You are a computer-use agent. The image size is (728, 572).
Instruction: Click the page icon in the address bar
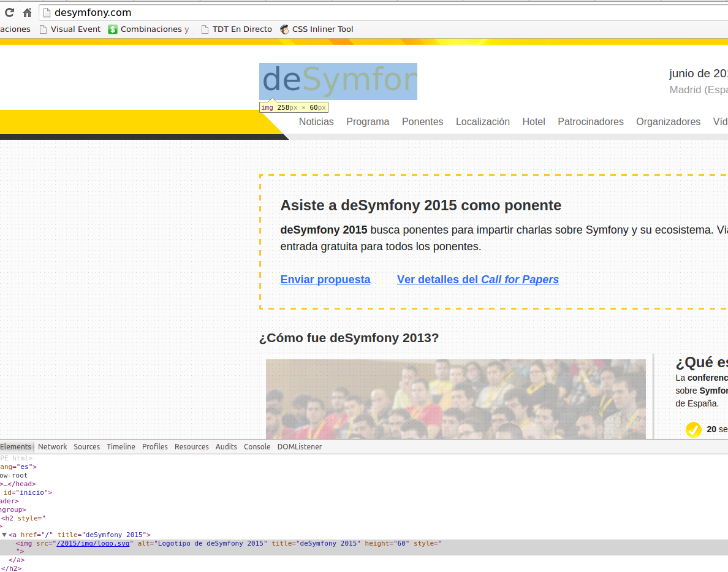click(x=47, y=12)
